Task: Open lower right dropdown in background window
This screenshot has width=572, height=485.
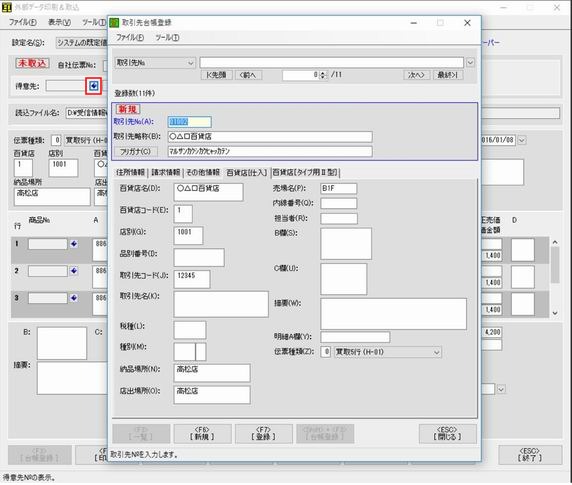Action: 501,389
